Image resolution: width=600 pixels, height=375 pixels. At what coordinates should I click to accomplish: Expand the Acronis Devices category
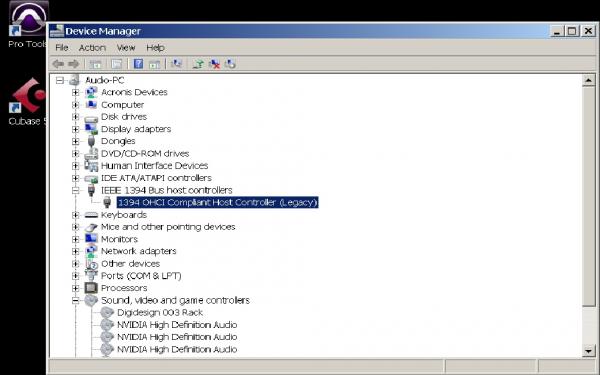coord(75,92)
